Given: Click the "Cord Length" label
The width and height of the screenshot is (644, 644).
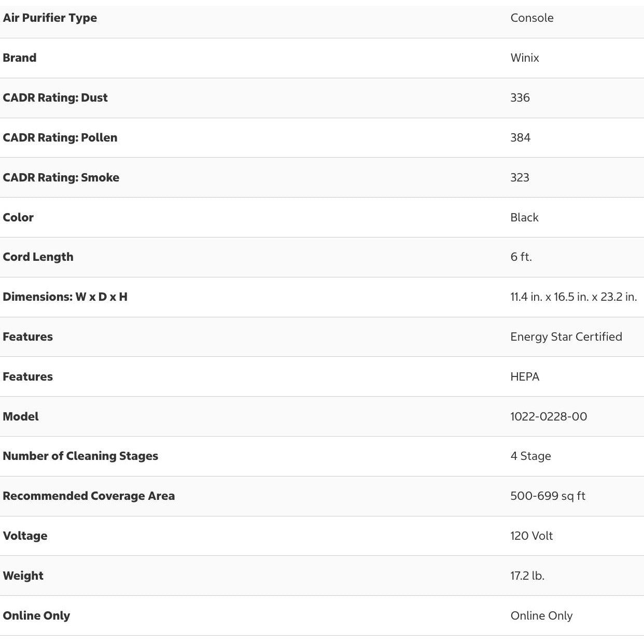Looking at the screenshot, I should tap(38, 257).
